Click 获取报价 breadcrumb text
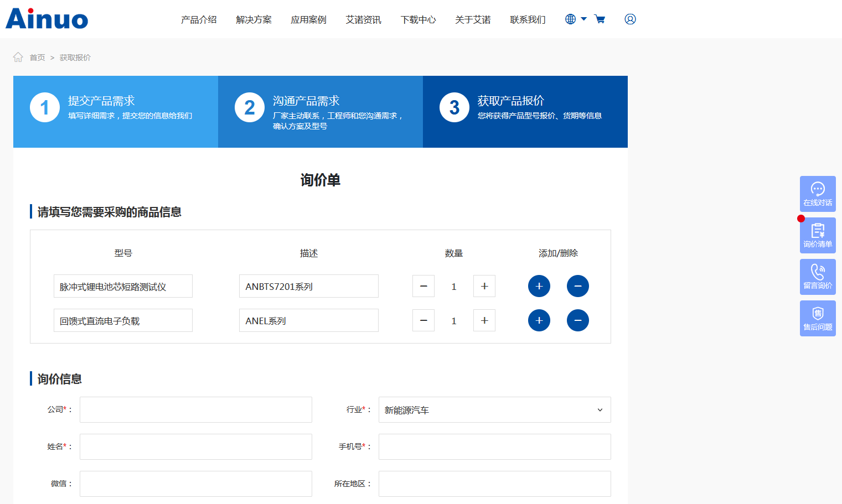This screenshot has height=504, width=842. pyautogui.click(x=75, y=58)
